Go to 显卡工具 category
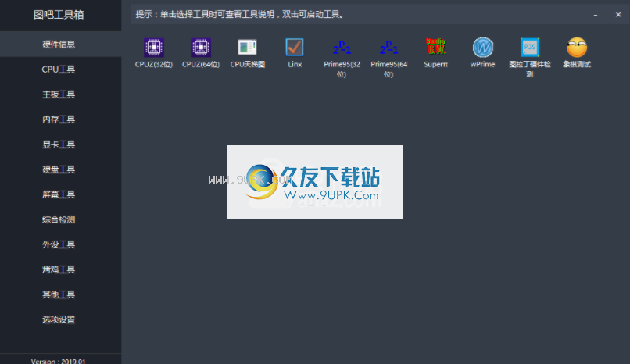 pos(61,145)
